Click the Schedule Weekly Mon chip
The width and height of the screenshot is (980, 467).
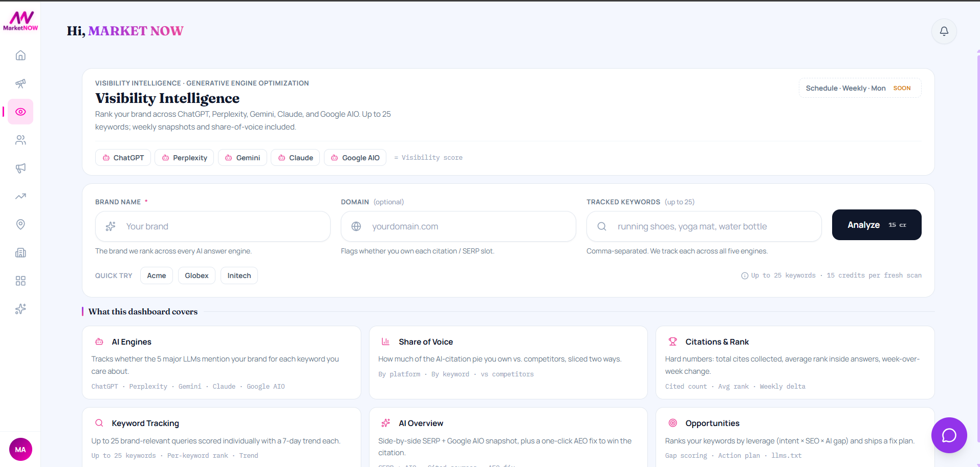coord(860,88)
